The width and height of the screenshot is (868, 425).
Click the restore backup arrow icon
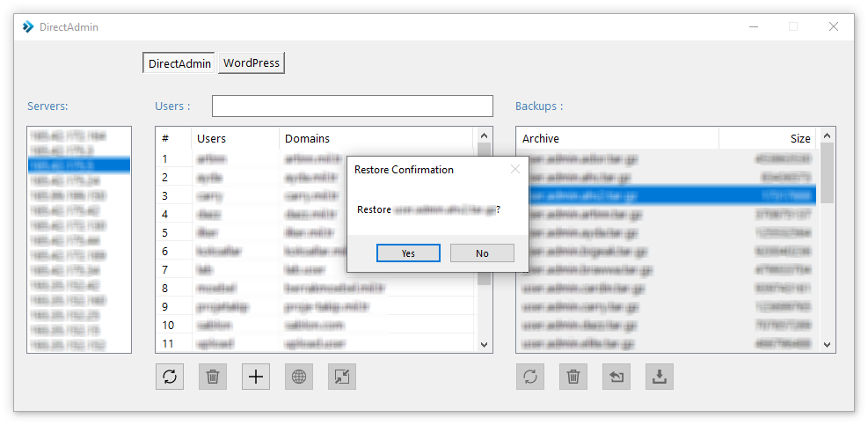[616, 377]
